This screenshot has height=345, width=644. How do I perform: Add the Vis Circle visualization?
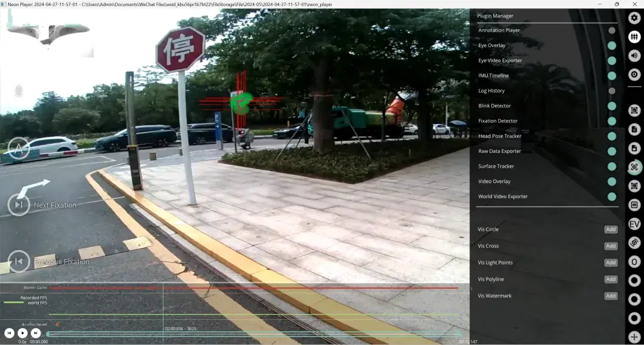[611, 229]
